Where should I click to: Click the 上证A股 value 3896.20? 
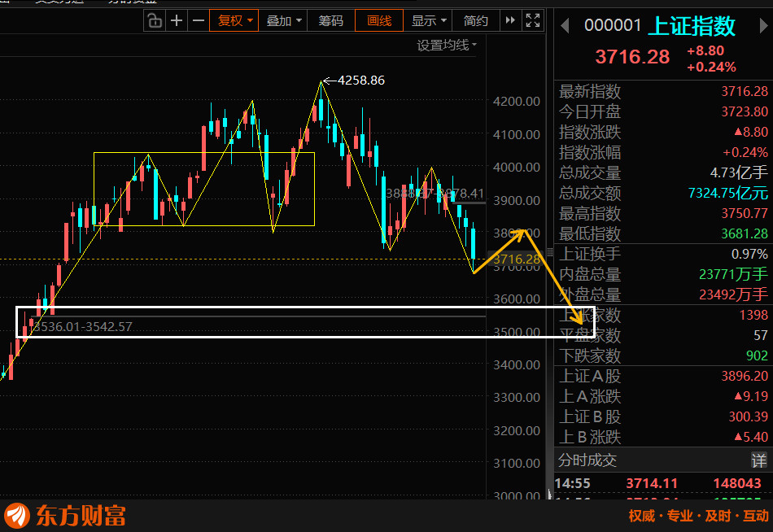pos(745,376)
